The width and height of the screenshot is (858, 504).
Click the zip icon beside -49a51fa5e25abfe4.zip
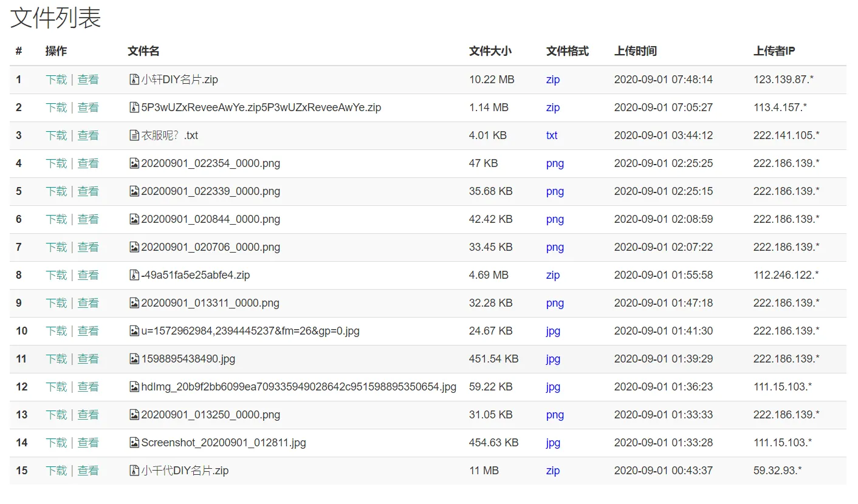pos(134,275)
